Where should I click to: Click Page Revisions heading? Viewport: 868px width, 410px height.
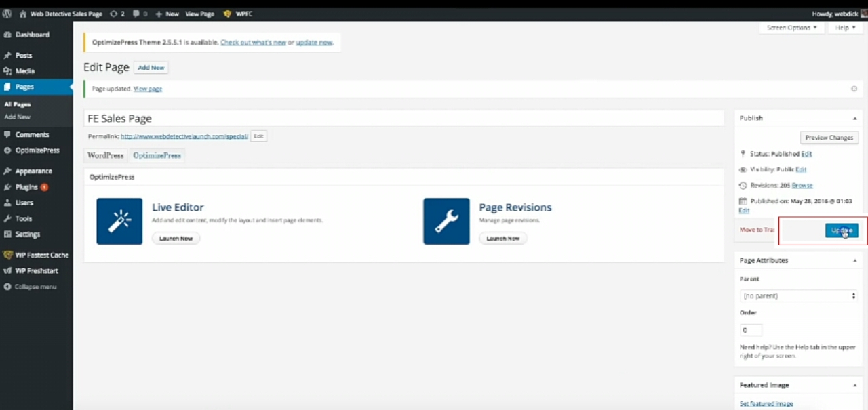[515, 207]
